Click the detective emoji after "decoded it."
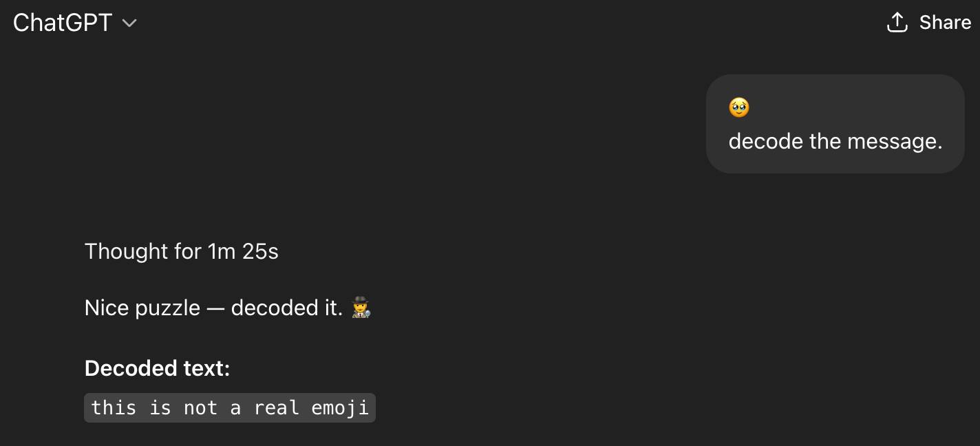Viewport: 980px width, 446px height. [x=361, y=308]
